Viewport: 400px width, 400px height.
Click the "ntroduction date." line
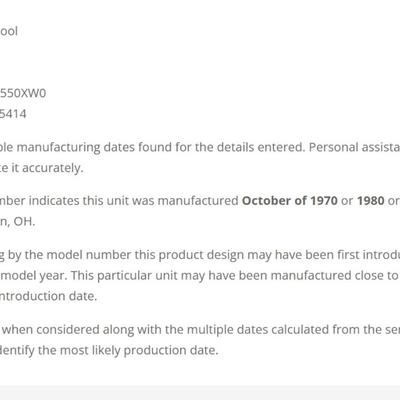pos(48,296)
